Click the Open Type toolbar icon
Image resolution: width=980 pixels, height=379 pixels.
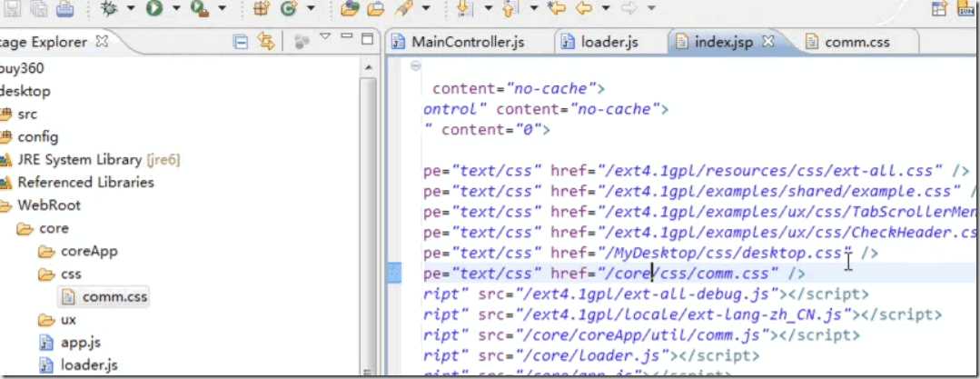350,8
